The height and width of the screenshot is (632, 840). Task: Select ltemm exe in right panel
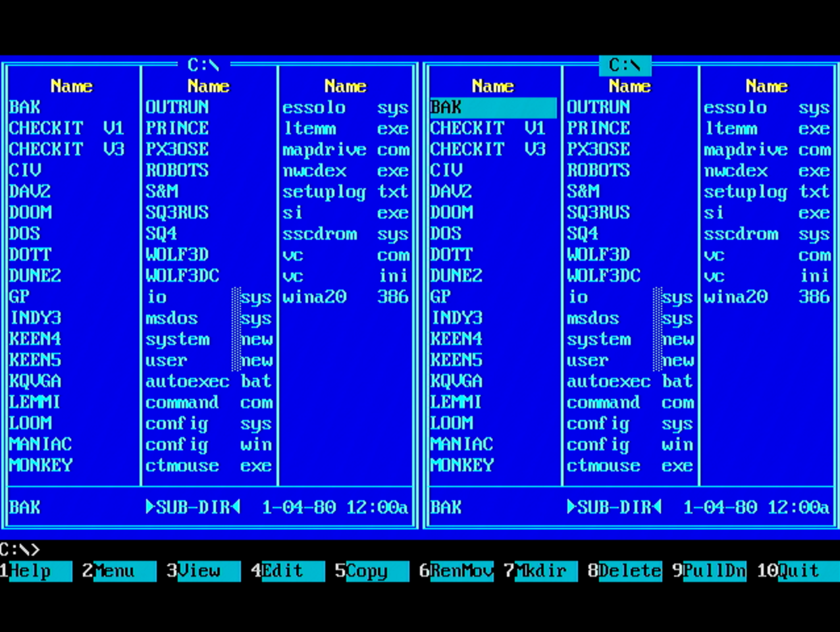pos(767,128)
